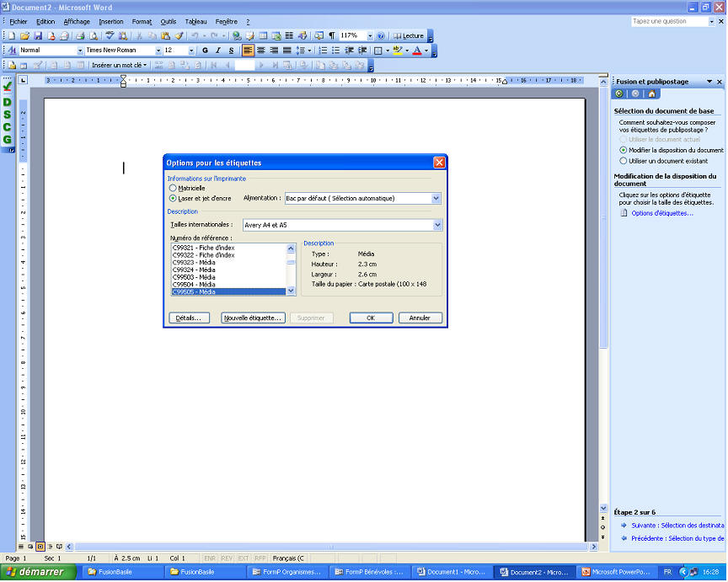Click the font color A button
728x582 pixels.
[x=417, y=51]
